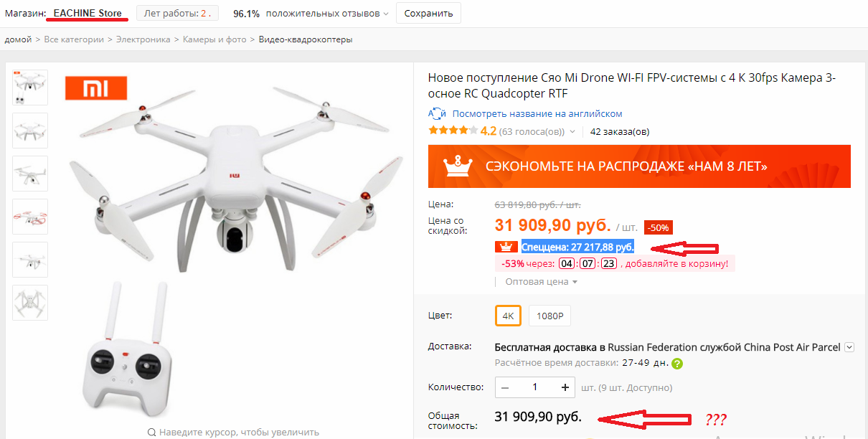Click the Сохранить store button

(428, 13)
